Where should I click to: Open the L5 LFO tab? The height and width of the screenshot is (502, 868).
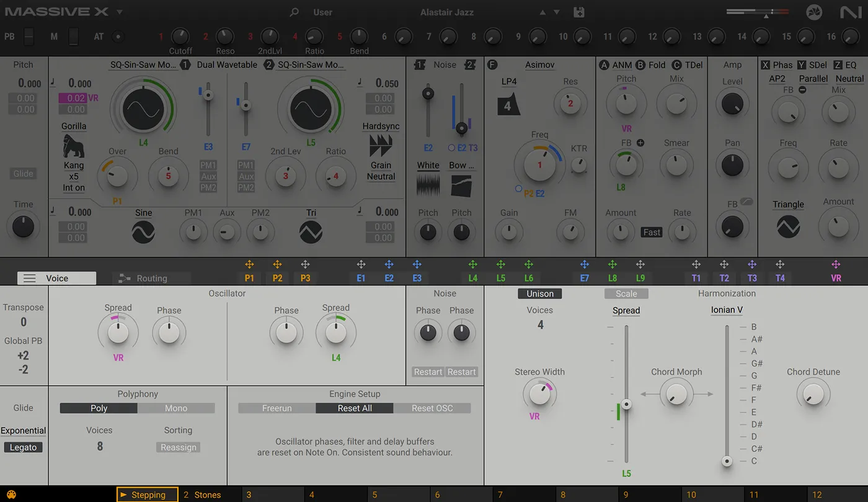point(501,278)
